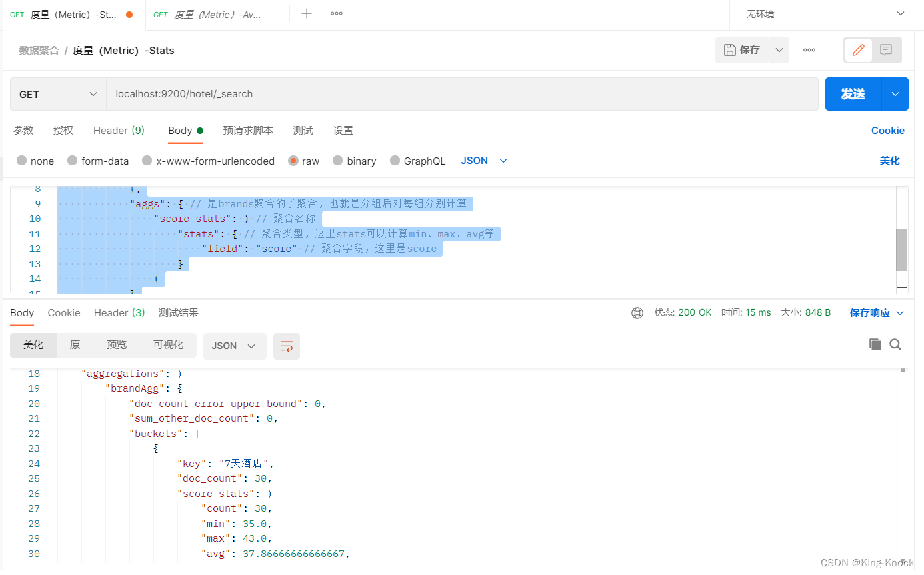Click the 时间: 15 ms text

coord(746,313)
